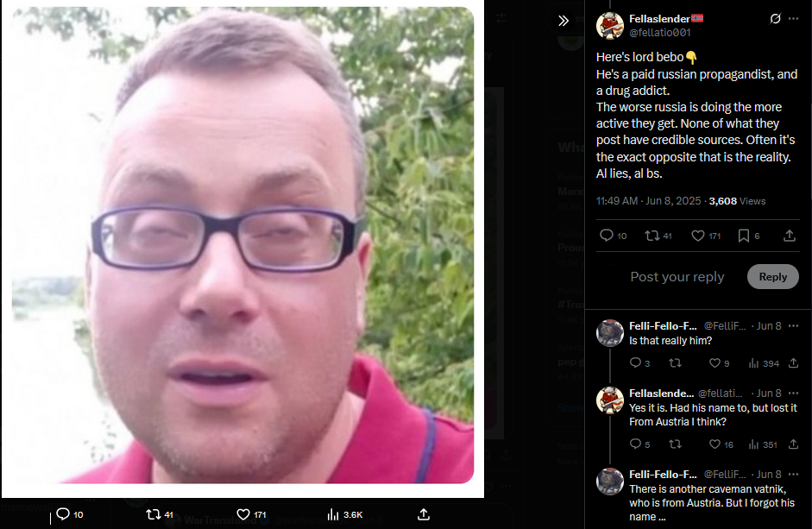Repost the main tweet with 41 reposts

click(x=651, y=236)
